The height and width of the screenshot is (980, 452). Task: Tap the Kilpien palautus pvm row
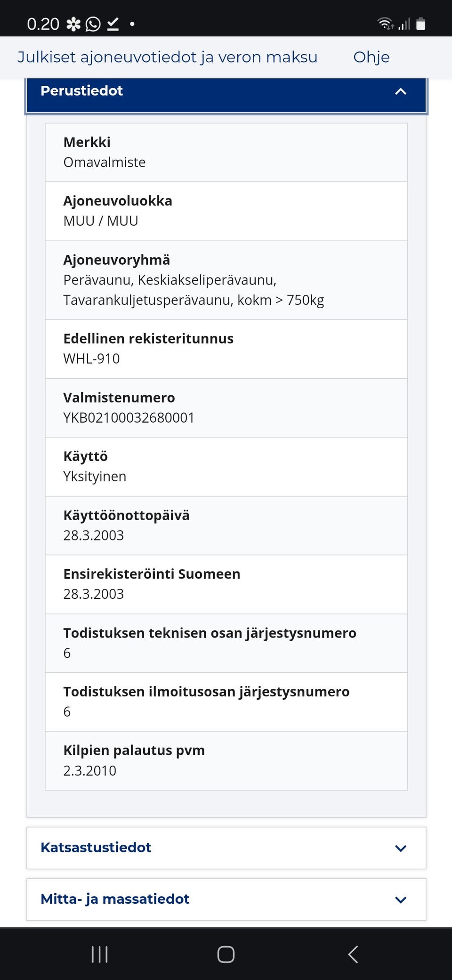pos(226,760)
